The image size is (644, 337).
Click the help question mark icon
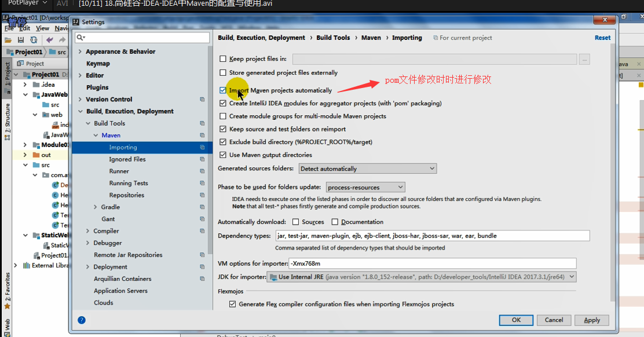[x=82, y=320]
